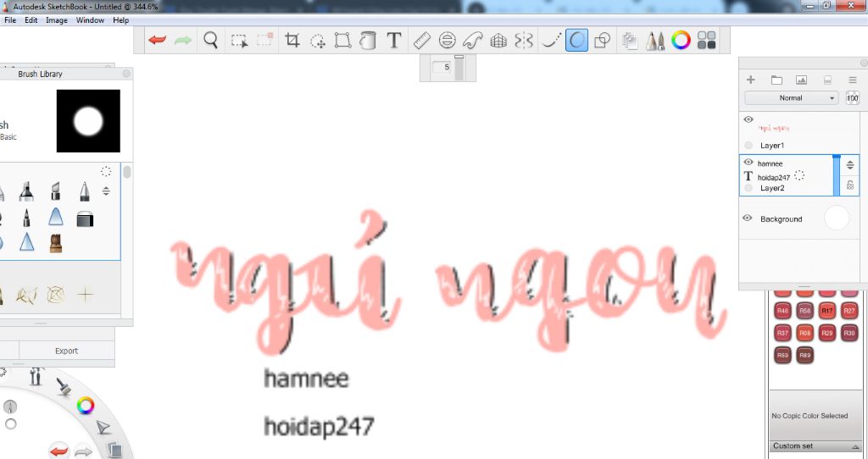Open the Perspective Guides tool
Image resolution: width=868 pixels, height=459 pixels.
tap(498, 41)
